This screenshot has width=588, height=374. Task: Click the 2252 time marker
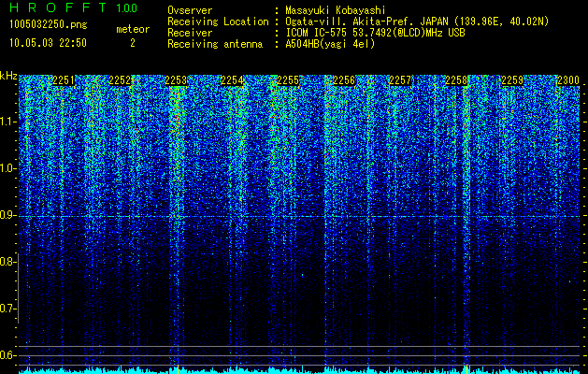[x=120, y=80]
